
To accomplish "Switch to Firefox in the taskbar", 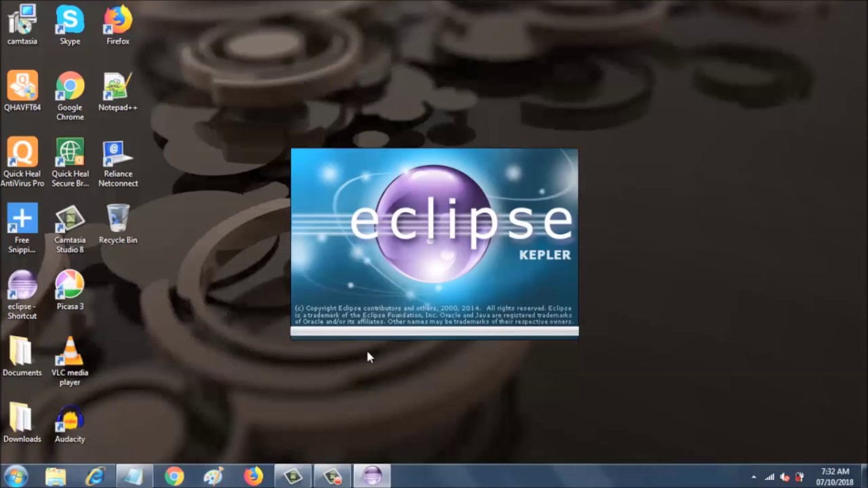I will [254, 476].
